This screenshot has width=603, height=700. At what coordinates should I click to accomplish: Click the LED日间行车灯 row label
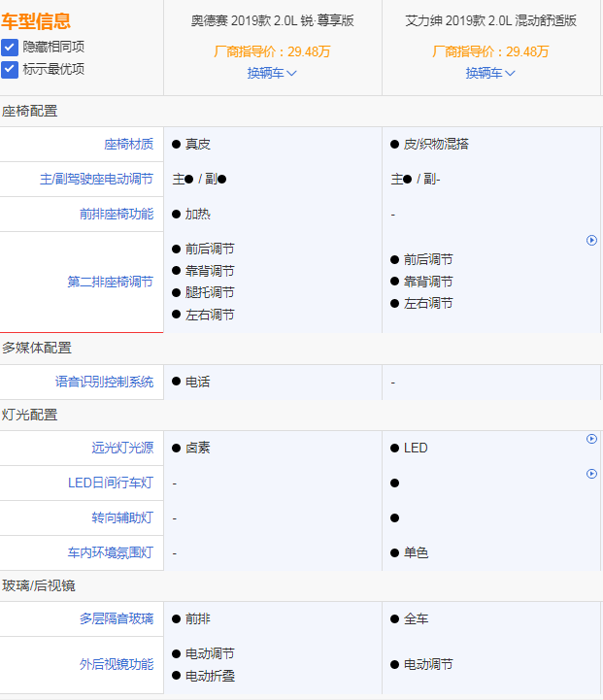click(110, 483)
